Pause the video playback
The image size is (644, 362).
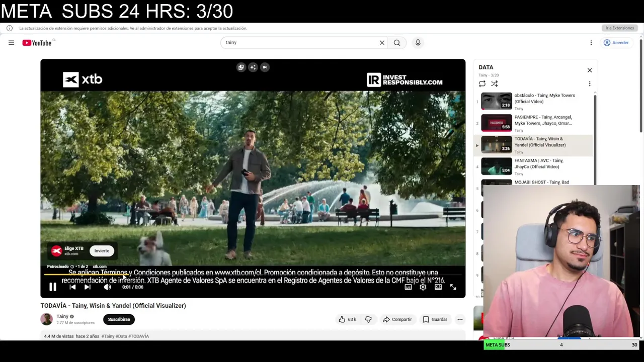point(52,287)
